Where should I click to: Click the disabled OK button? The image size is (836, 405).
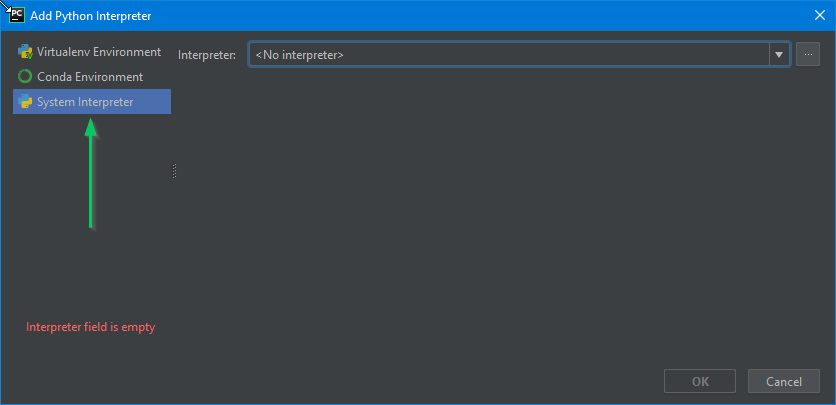pyautogui.click(x=700, y=381)
